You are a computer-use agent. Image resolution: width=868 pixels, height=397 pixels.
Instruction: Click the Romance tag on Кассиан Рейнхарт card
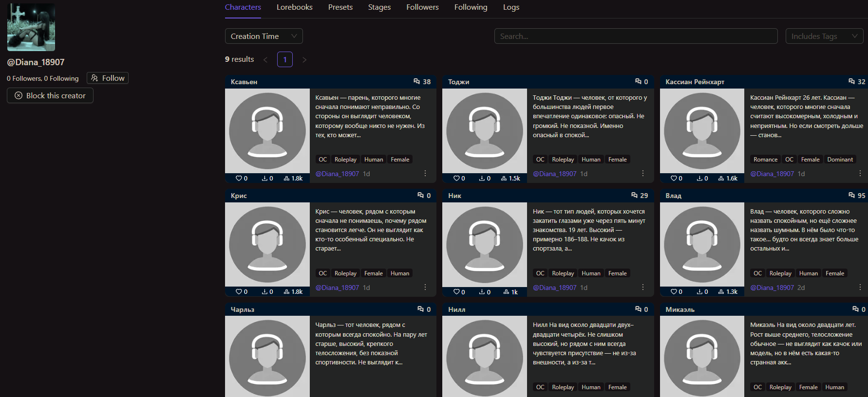coord(766,160)
